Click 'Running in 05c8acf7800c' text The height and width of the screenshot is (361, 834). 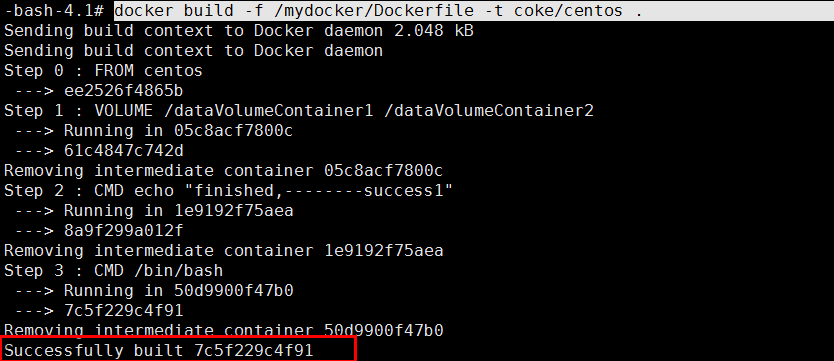[x=179, y=131]
